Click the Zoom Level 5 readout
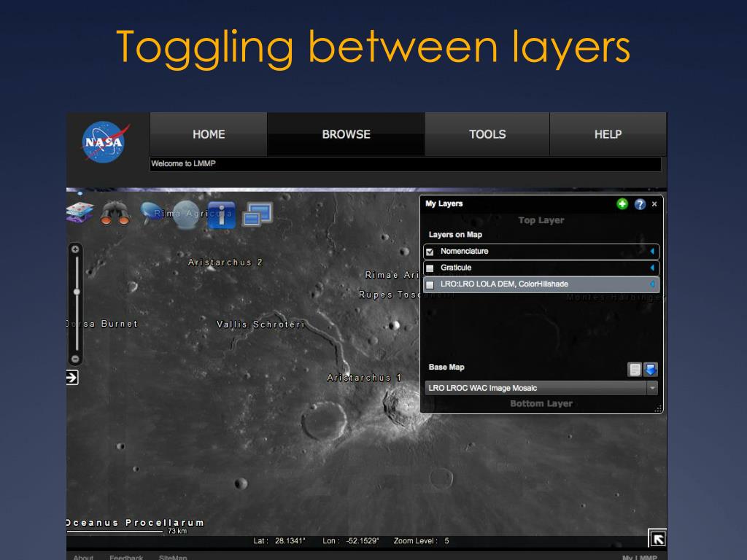The image size is (747, 560). (421, 541)
